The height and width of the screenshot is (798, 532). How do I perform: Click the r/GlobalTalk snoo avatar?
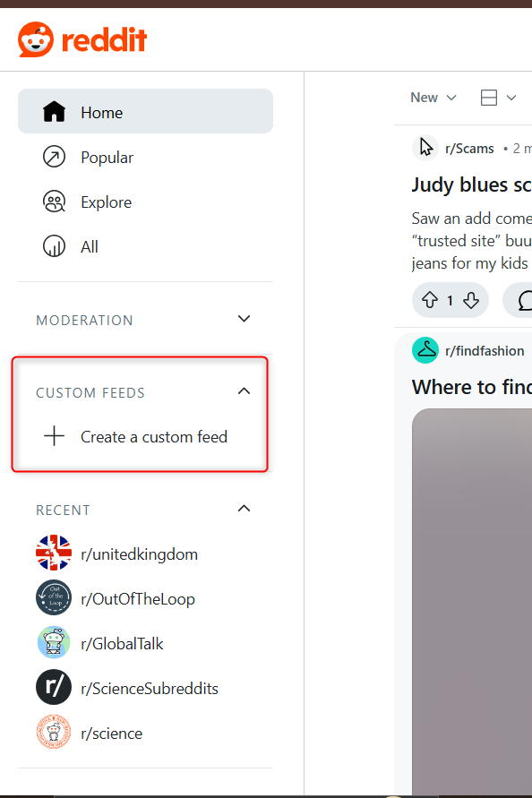(54, 642)
